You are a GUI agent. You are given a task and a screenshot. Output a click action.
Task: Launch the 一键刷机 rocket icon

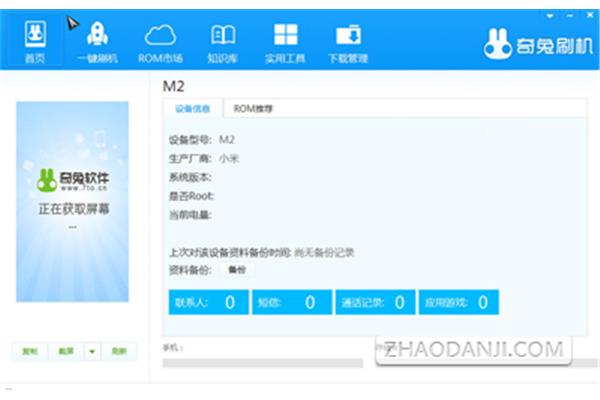tap(97, 41)
